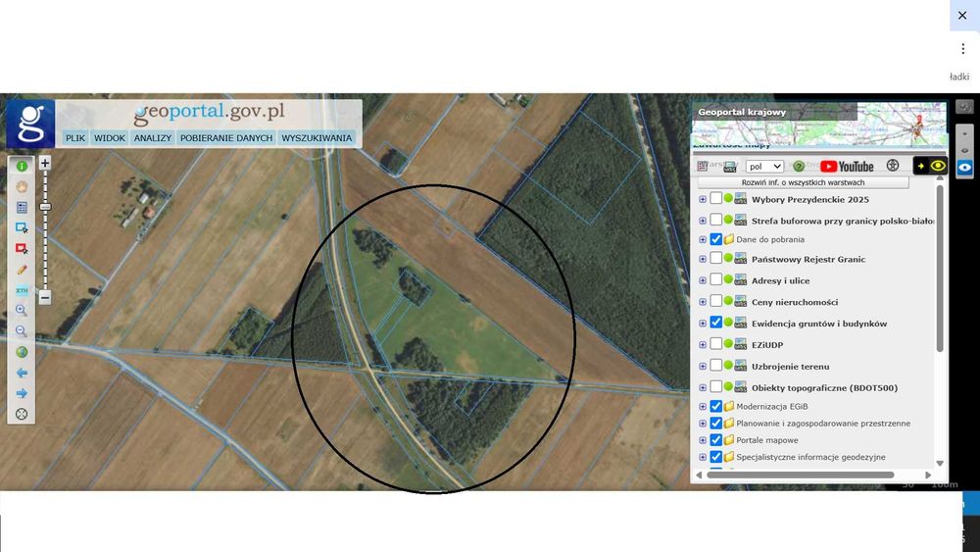This screenshot has width=980, height=552.
Task: Enable the EZiUDP layer checkbox
Action: coord(716,344)
